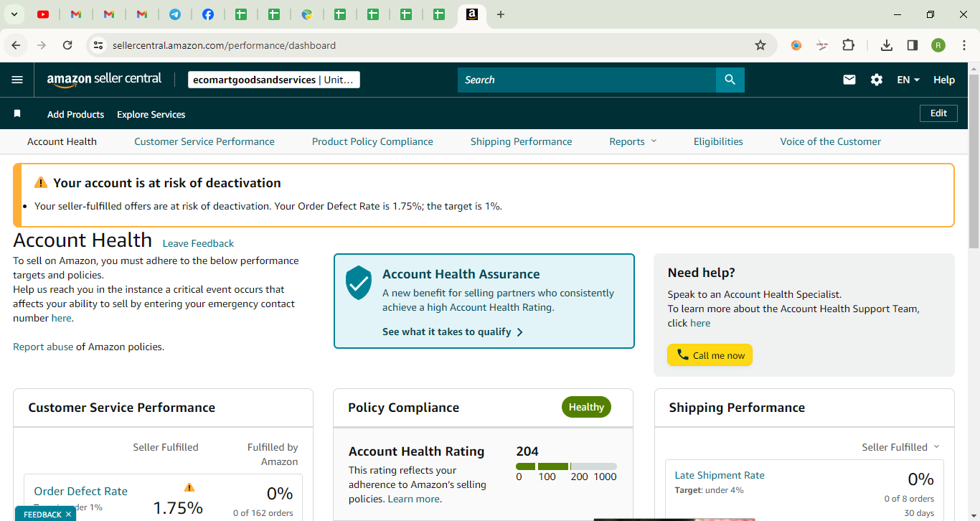Click the browser forward arrow

pyautogui.click(x=42, y=45)
